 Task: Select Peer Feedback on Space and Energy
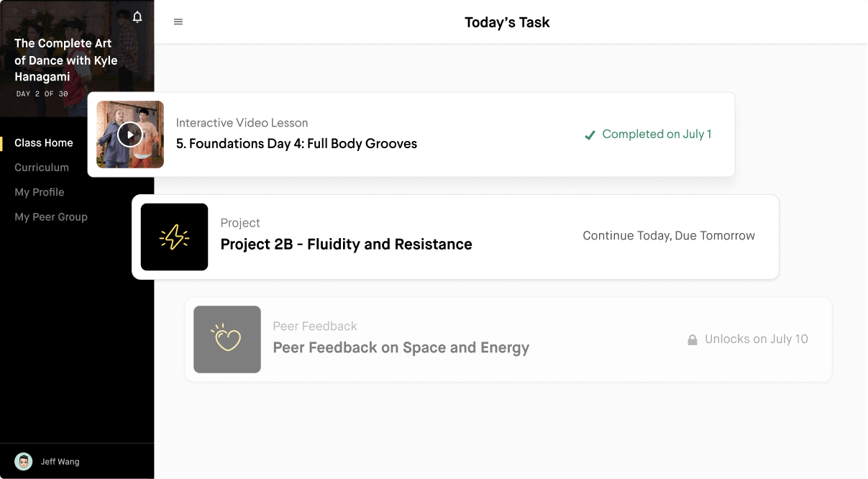click(x=401, y=348)
